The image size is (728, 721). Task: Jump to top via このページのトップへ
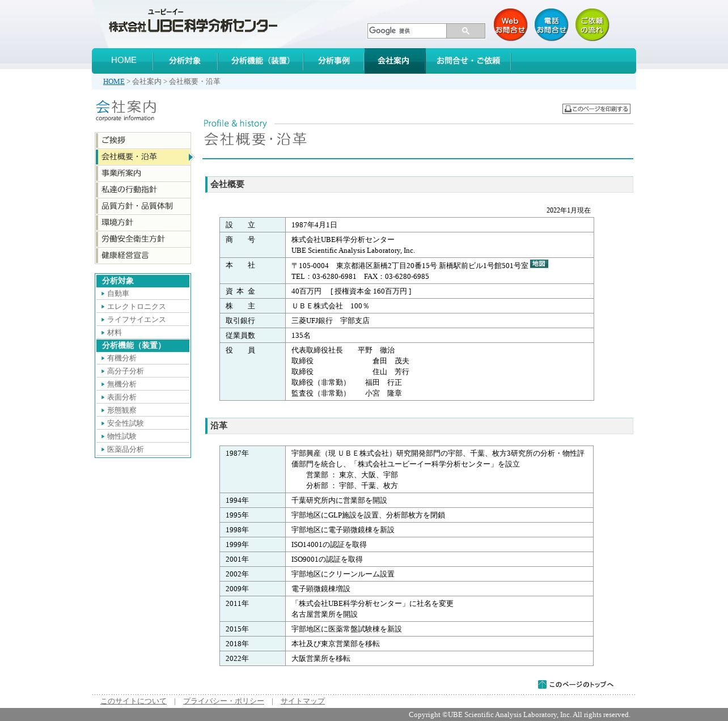pyautogui.click(x=575, y=685)
